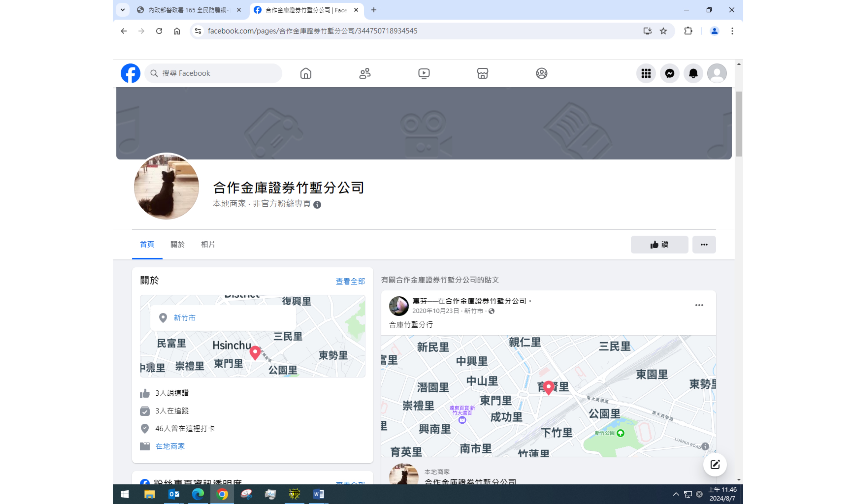The image size is (856, 504).
Task: Expand the Chrome tab search dropdown
Action: [x=123, y=10]
